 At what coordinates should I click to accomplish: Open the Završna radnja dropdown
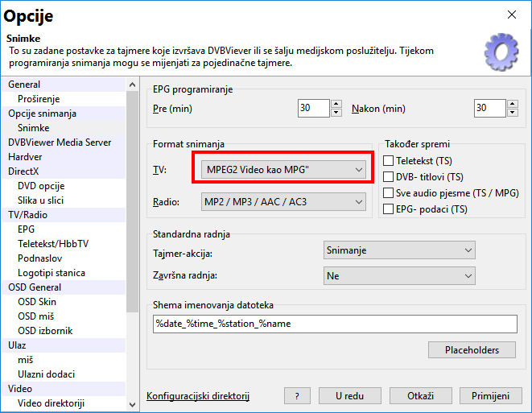[398, 276]
